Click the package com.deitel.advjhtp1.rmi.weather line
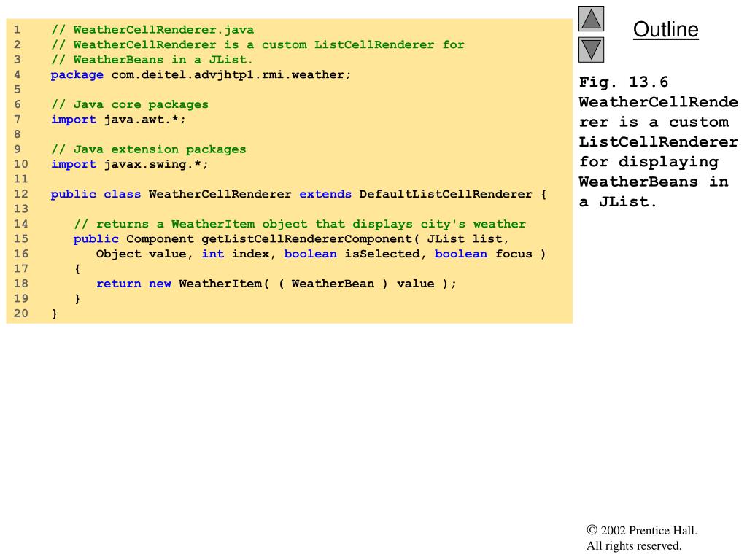This screenshot has height=560, width=747. (201, 75)
